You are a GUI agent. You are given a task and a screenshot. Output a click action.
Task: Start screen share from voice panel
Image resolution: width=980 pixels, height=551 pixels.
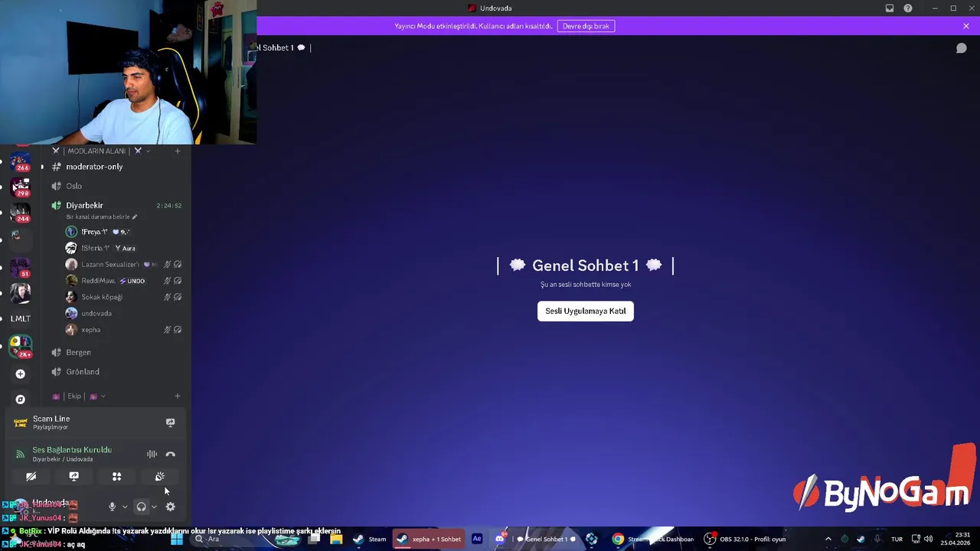tap(74, 476)
